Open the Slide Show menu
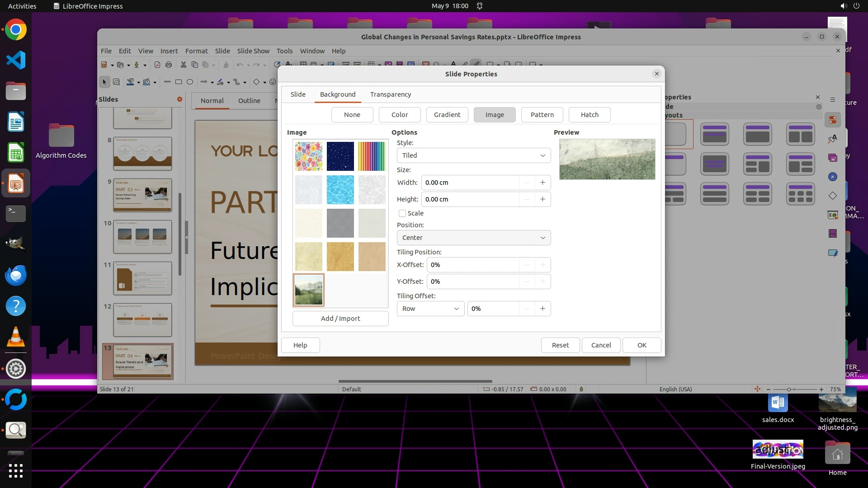This screenshot has width=868, height=488. 253,51
